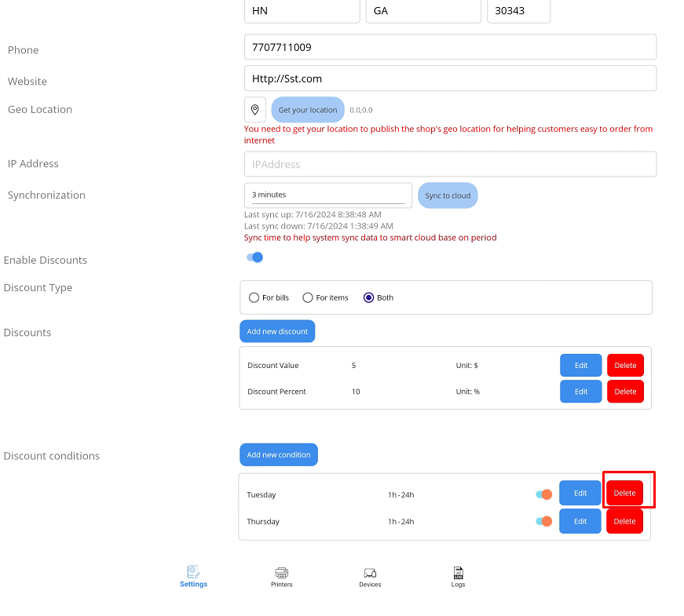
Task: Open the Logs tab icon
Action: click(459, 573)
